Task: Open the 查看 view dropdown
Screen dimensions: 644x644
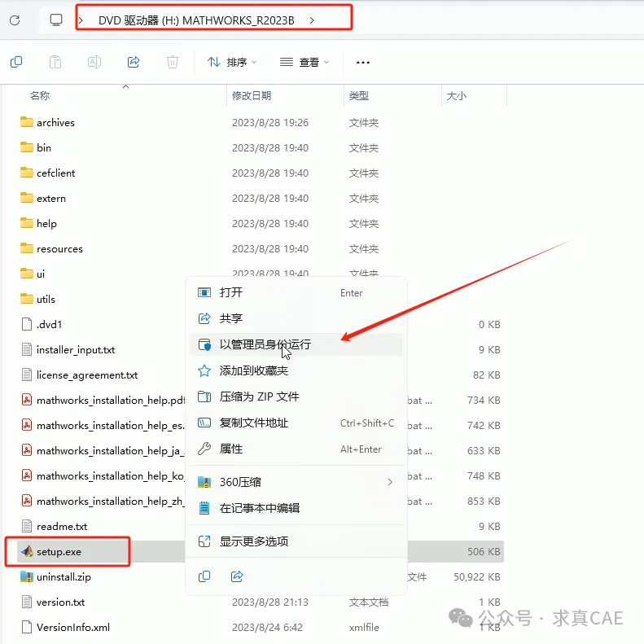Action: [304, 63]
